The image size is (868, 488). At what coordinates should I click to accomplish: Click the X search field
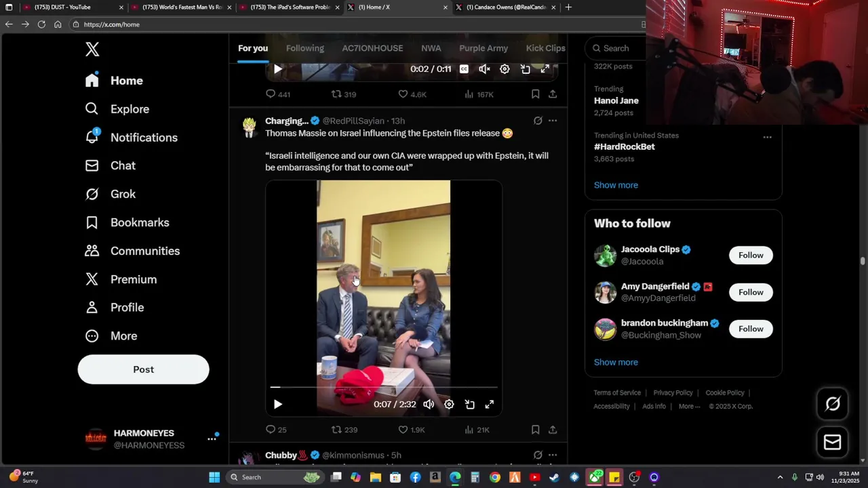(616, 48)
